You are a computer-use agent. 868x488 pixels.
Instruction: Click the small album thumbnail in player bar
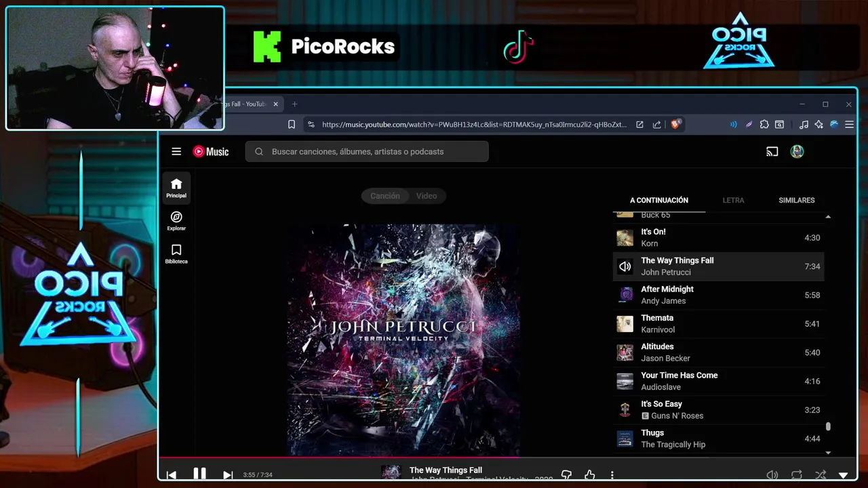[x=391, y=472]
